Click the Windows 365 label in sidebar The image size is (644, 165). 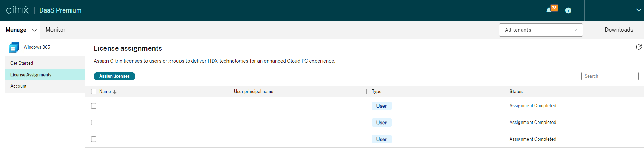37,47
